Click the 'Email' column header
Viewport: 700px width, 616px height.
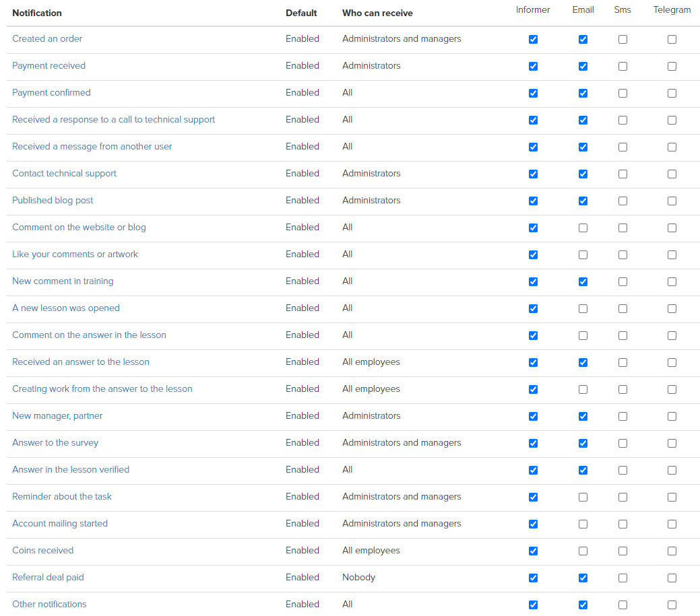point(583,10)
